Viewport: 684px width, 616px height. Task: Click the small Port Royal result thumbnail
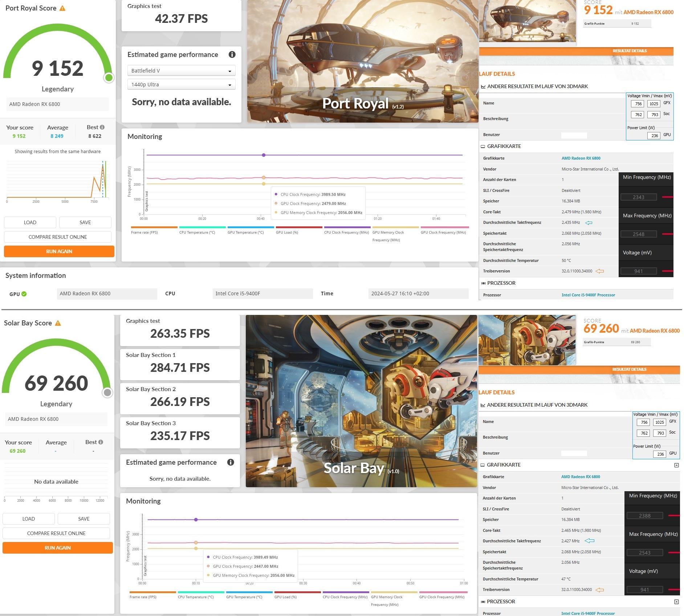point(528,22)
